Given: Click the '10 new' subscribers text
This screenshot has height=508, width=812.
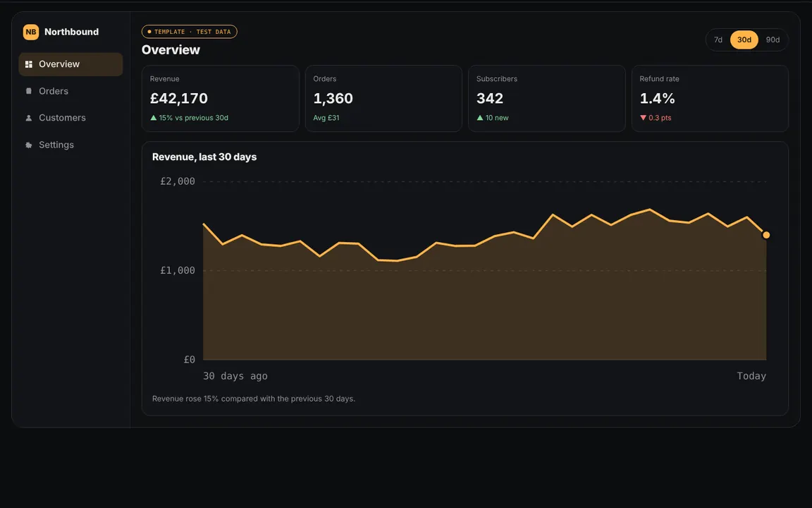Looking at the screenshot, I should tap(497, 118).
